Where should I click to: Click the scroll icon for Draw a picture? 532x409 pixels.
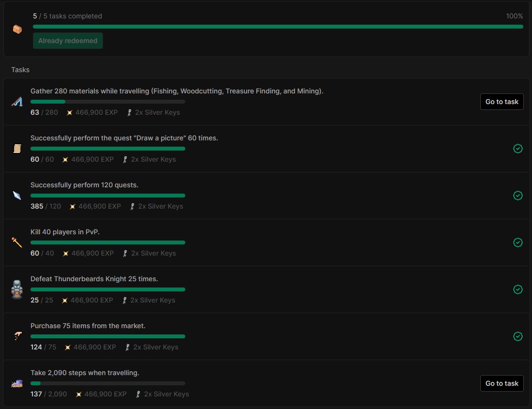point(17,149)
